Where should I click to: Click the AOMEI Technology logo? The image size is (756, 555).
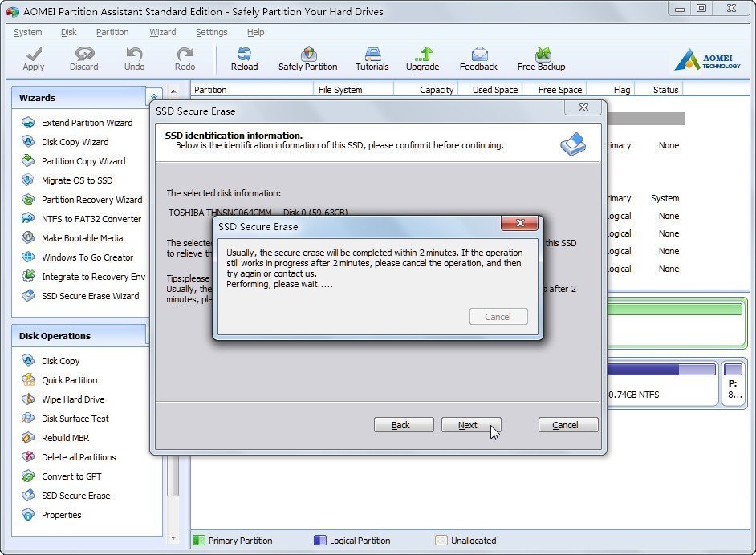[x=708, y=59]
